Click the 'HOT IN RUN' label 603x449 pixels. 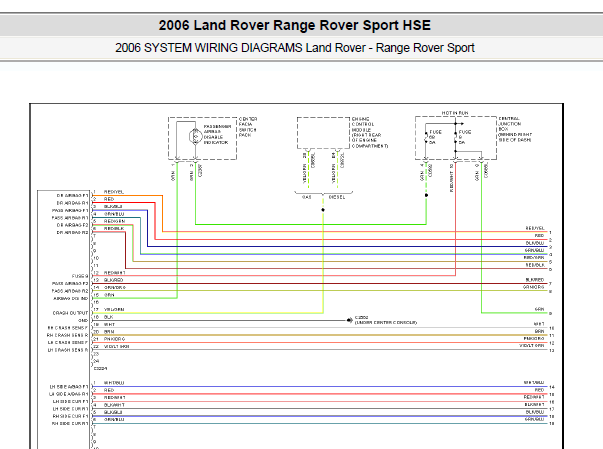pyautogui.click(x=455, y=113)
